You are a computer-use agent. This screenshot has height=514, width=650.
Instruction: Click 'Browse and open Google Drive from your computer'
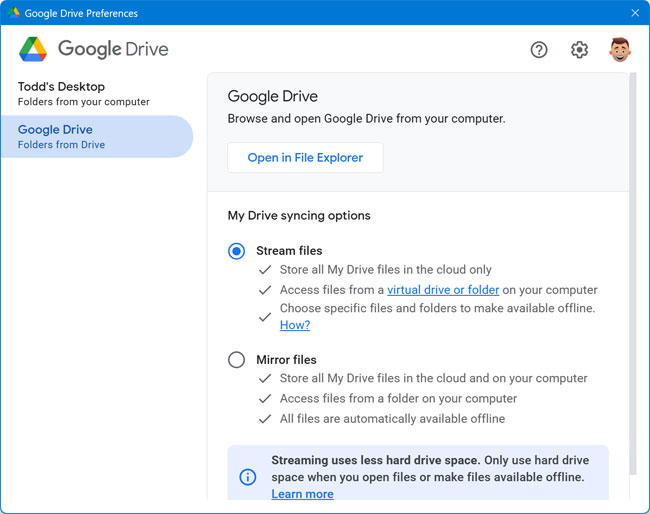tap(366, 119)
